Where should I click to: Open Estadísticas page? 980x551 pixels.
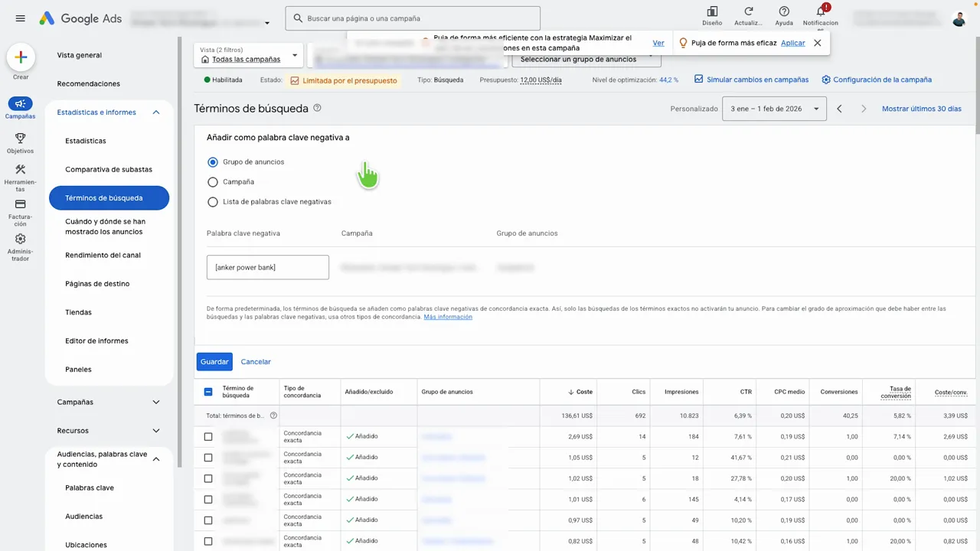tap(86, 141)
